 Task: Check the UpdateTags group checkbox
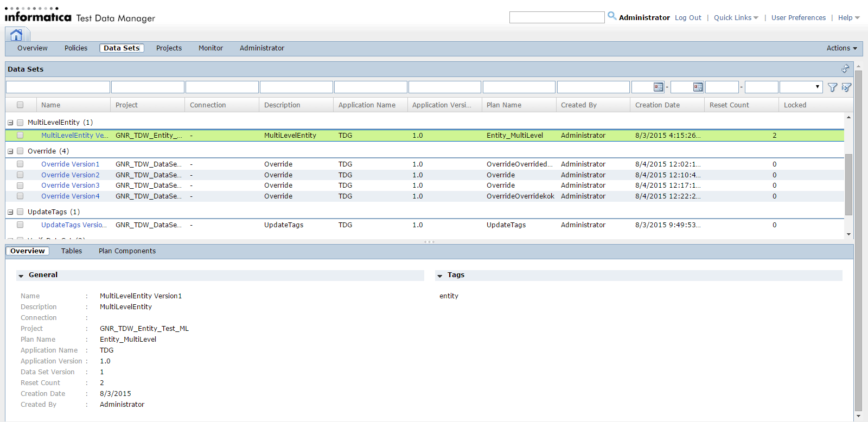(x=20, y=212)
